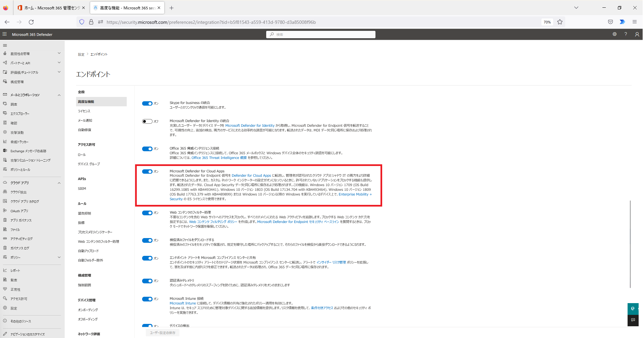Open アプリ ガバナンス in the sidebar

click(x=21, y=220)
